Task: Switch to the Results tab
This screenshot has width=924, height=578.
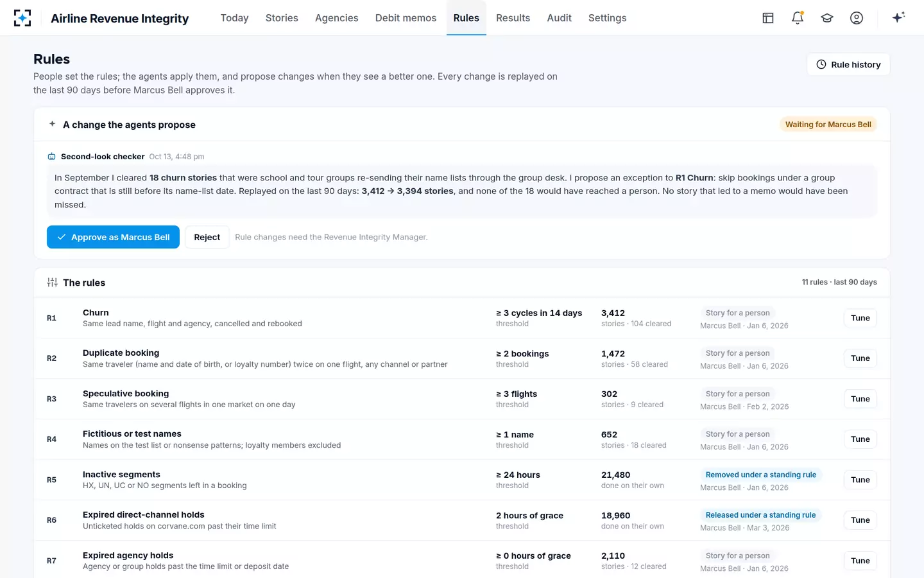Action: click(513, 18)
